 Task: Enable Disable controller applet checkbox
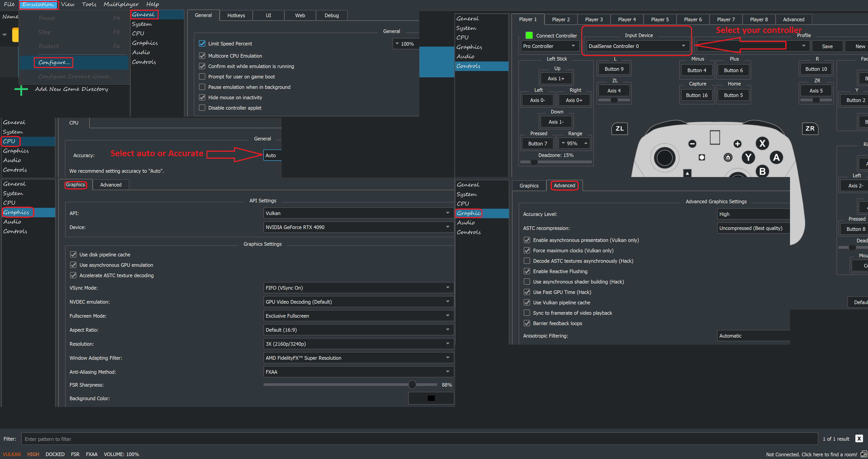[x=202, y=108]
